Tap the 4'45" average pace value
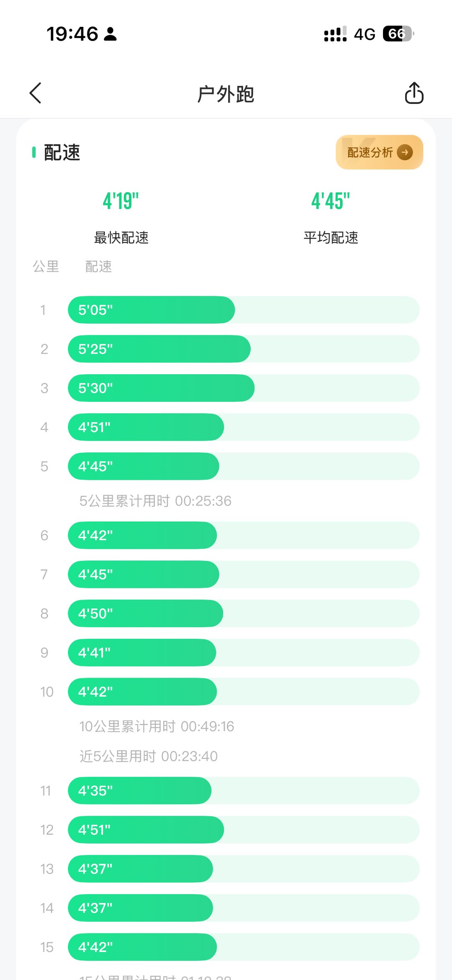This screenshot has height=980, width=452. coord(331,201)
